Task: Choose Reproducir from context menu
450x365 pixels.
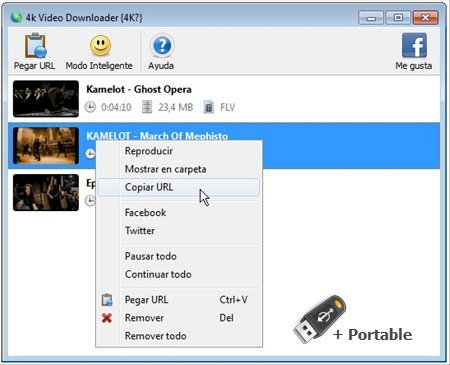Action: point(179,151)
